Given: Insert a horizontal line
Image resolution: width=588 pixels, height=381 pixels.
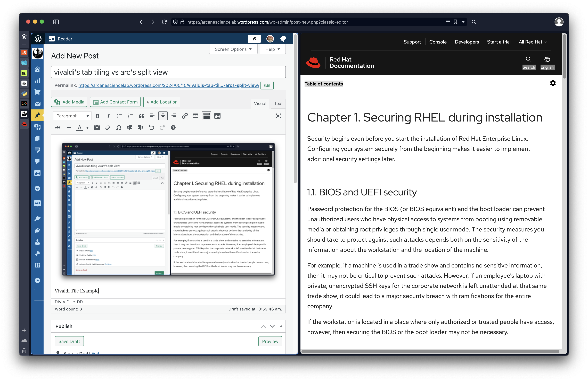Looking at the screenshot, I should [69, 128].
